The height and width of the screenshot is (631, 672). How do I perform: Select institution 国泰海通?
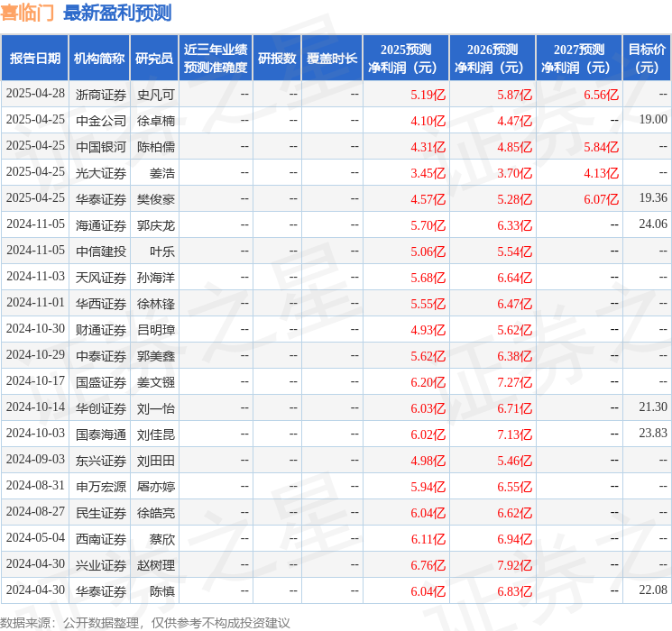[101, 434]
